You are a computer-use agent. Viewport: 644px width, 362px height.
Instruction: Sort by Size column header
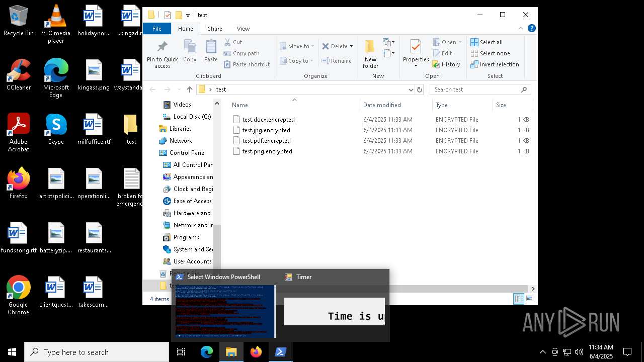pyautogui.click(x=513, y=105)
